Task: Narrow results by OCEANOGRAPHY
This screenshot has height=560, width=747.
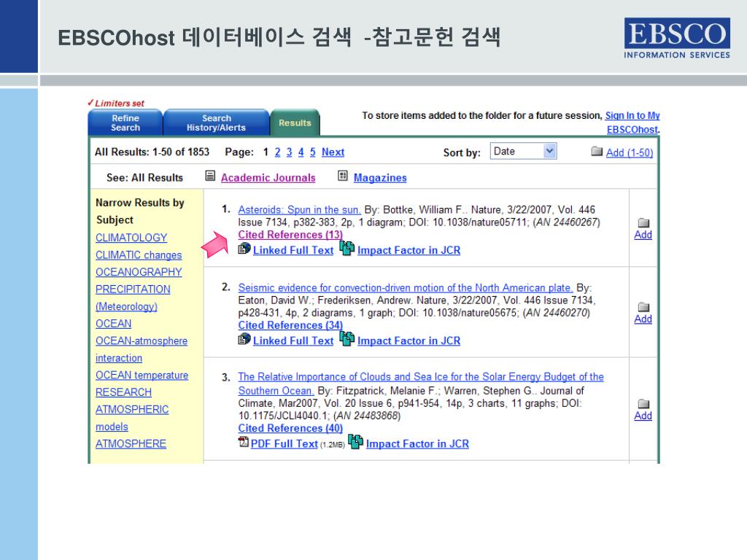Action: 139,272
